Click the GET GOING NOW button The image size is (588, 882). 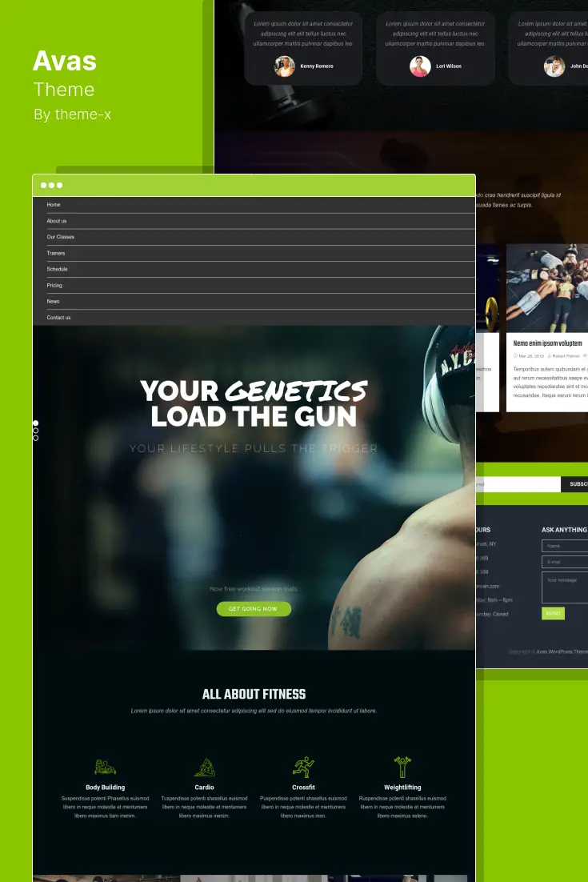(254, 608)
